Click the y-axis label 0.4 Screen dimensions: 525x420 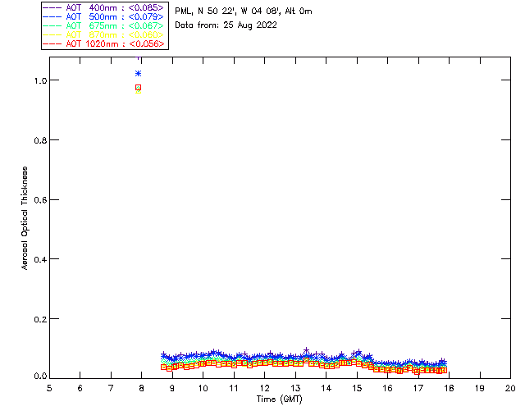[x=40, y=259]
